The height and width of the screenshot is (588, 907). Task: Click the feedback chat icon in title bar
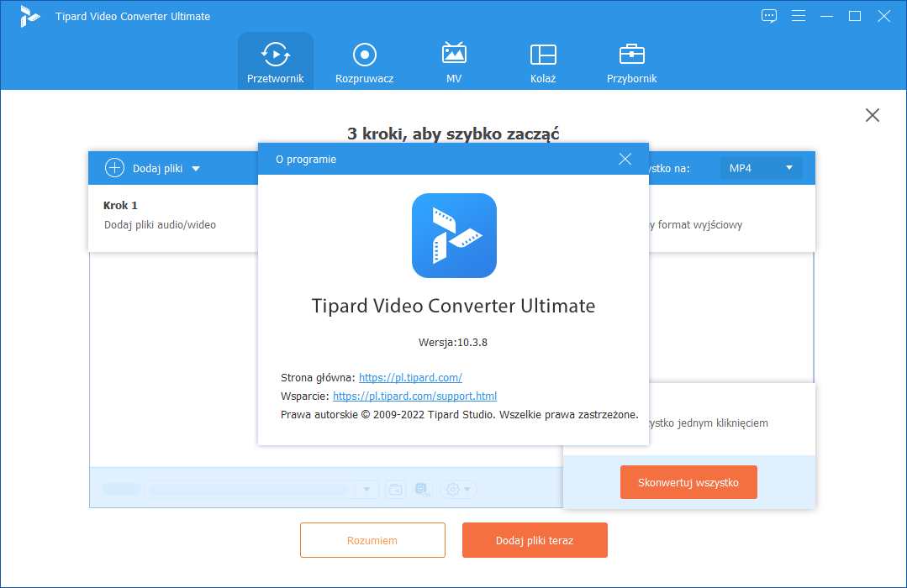(x=769, y=16)
